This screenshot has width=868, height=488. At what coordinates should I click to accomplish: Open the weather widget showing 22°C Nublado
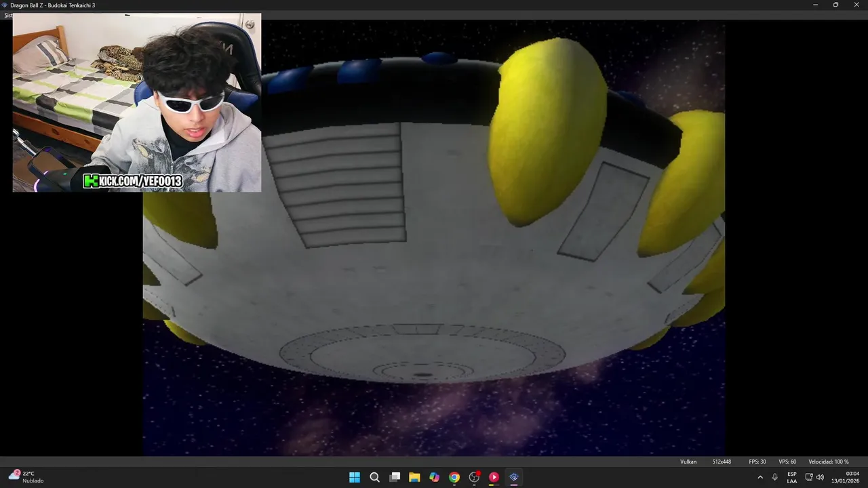point(26,476)
